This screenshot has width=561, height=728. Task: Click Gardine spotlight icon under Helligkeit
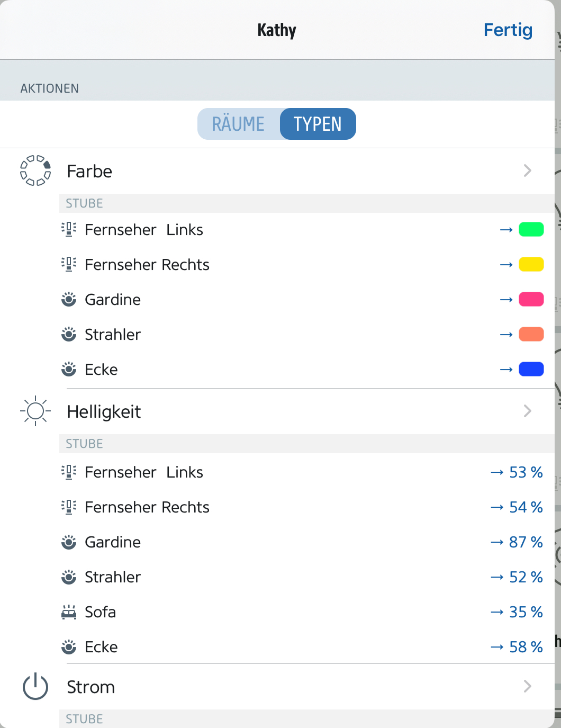coord(69,542)
